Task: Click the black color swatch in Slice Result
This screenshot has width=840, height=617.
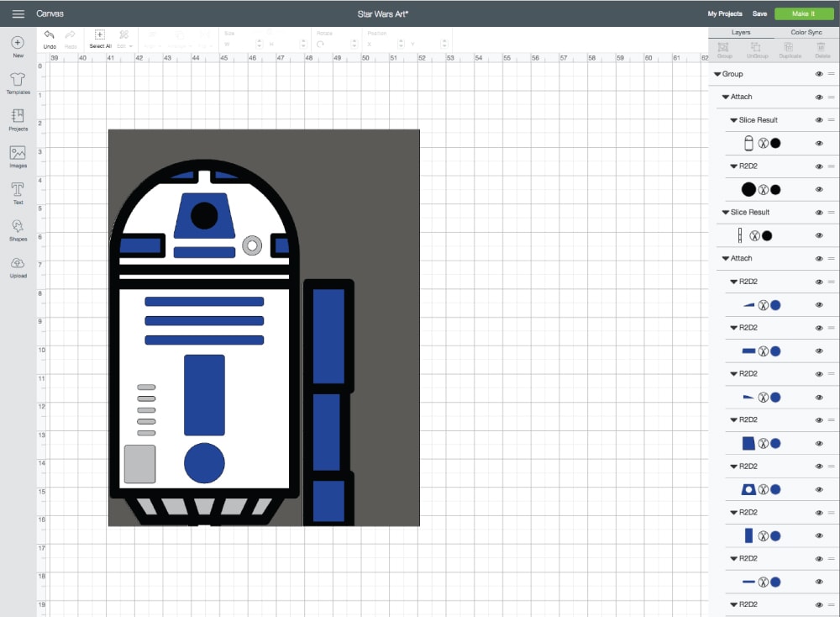Action: (775, 143)
